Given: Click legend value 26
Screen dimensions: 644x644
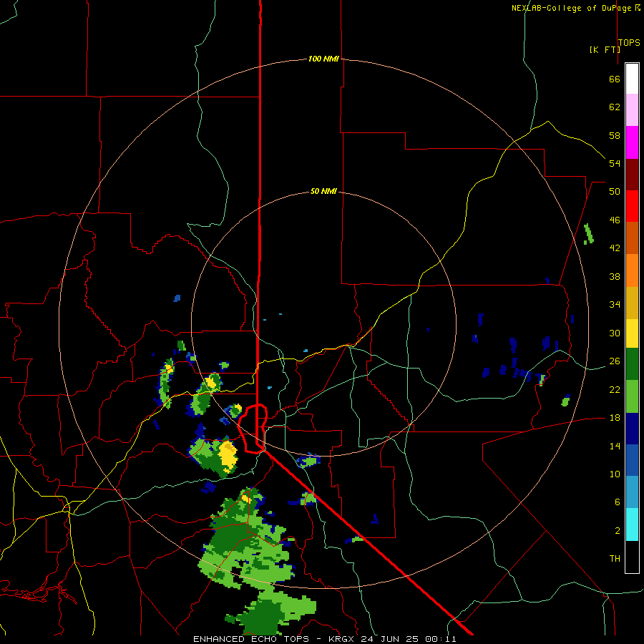Looking at the screenshot, I should point(615,361).
